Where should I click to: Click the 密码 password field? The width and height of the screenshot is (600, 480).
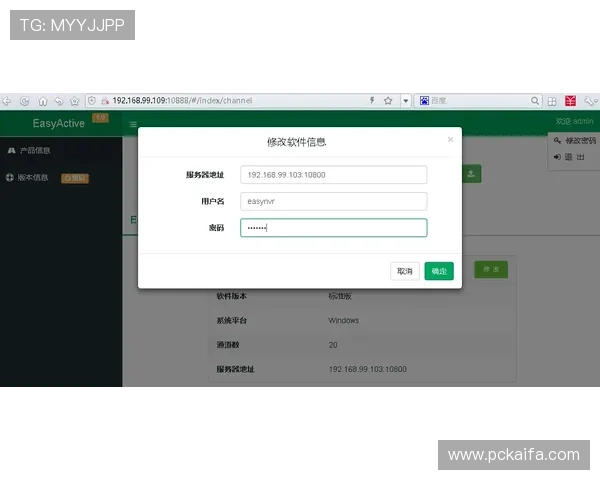(334, 228)
